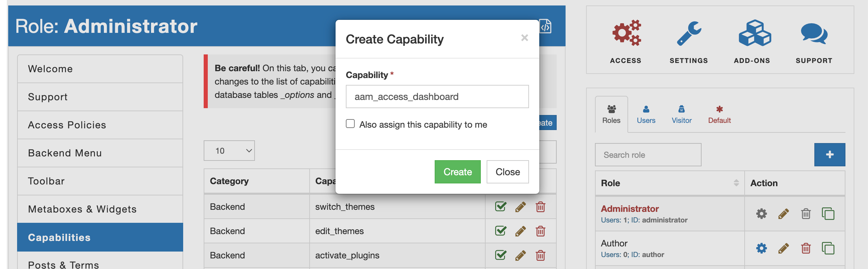Manage Author role gear icon
The image size is (868, 269).
761,248
